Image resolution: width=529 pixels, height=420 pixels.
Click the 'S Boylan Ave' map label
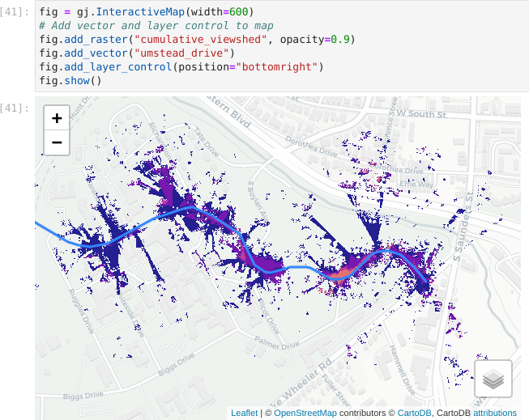point(258,201)
